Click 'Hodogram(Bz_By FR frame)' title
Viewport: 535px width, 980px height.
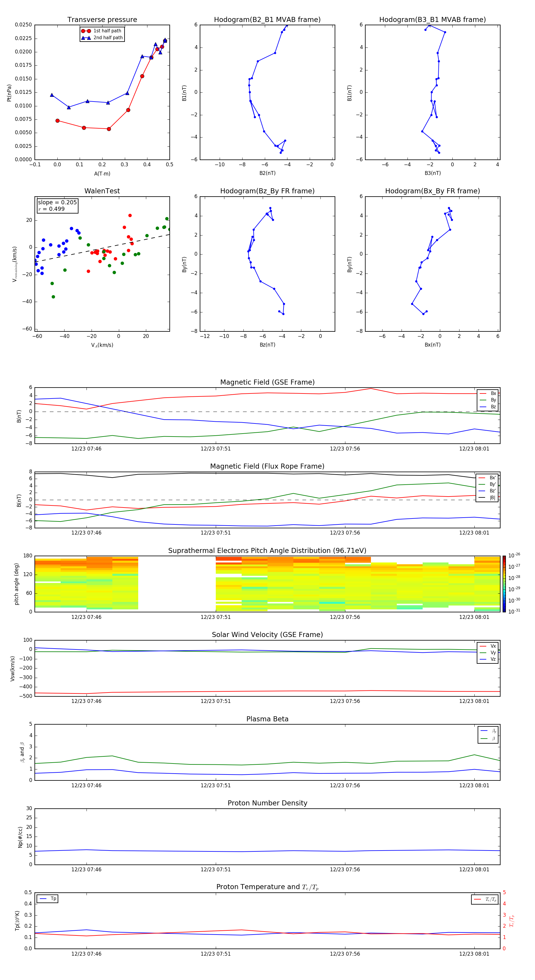267,191
